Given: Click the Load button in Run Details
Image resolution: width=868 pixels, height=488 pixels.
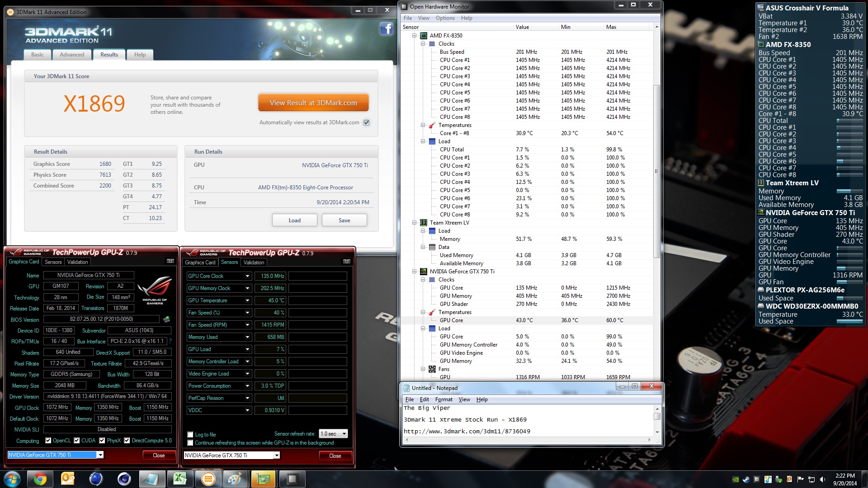Looking at the screenshot, I should pyautogui.click(x=294, y=221).
